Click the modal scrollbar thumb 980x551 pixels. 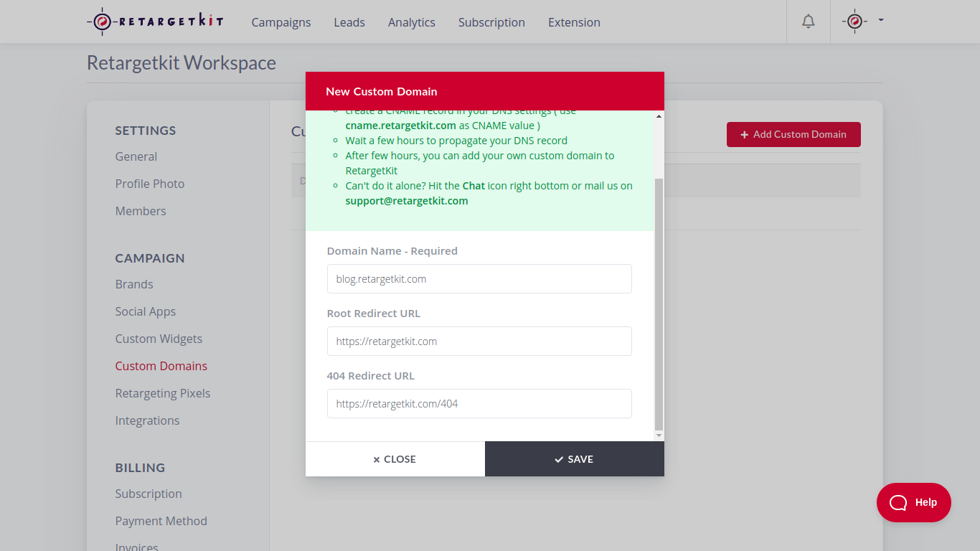pos(659,305)
